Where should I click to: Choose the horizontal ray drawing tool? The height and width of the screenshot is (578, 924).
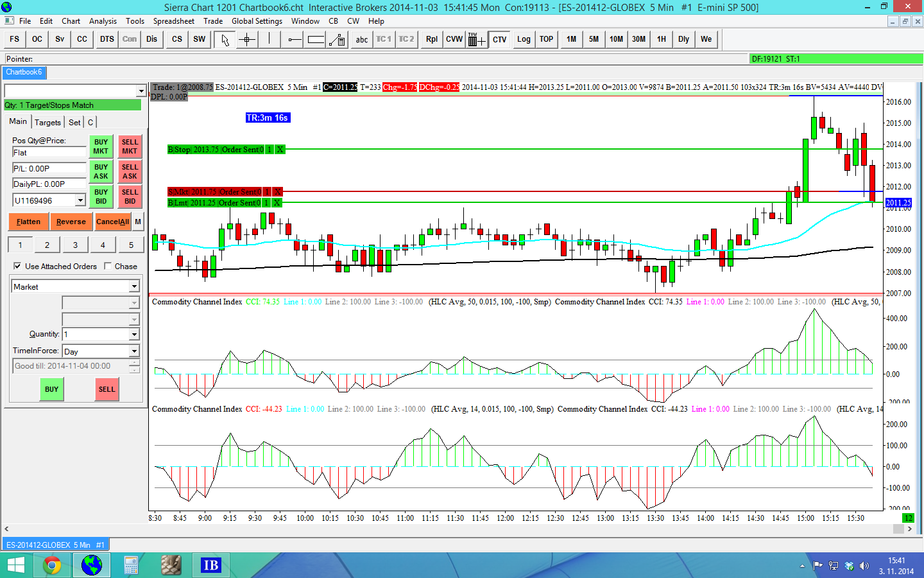[295, 39]
